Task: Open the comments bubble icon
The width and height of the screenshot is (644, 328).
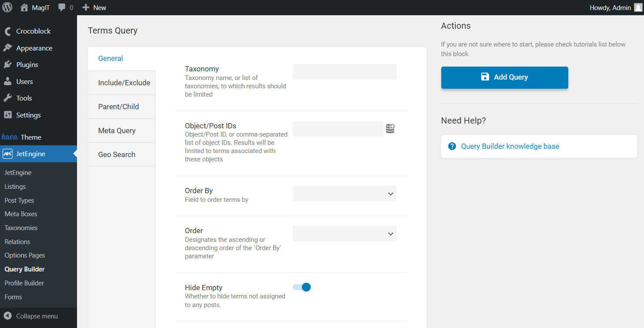Action: [x=62, y=7]
